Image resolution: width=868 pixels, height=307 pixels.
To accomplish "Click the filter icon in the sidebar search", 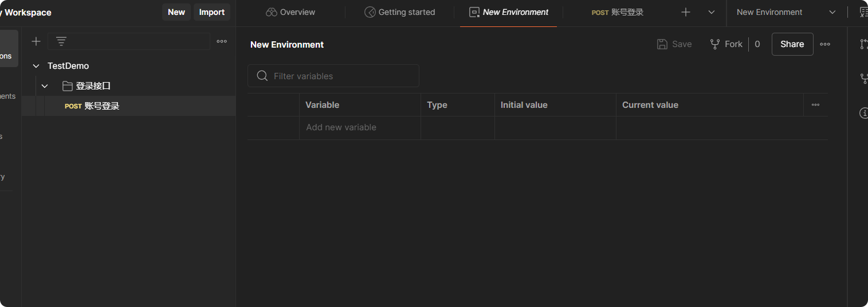I will pos(61,41).
